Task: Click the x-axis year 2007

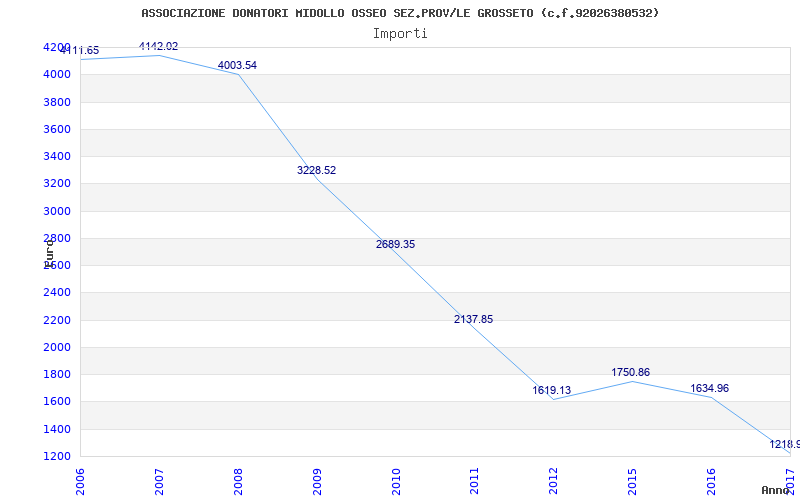Action: click(159, 482)
